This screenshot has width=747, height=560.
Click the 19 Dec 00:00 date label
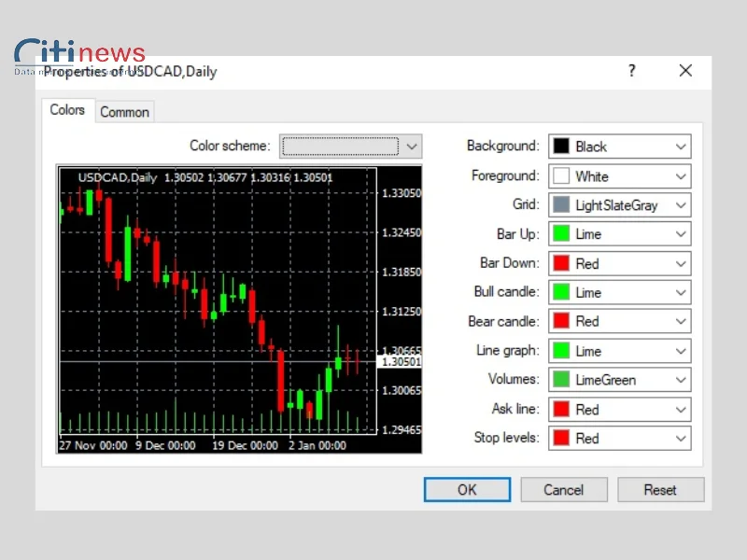coord(245,446)
